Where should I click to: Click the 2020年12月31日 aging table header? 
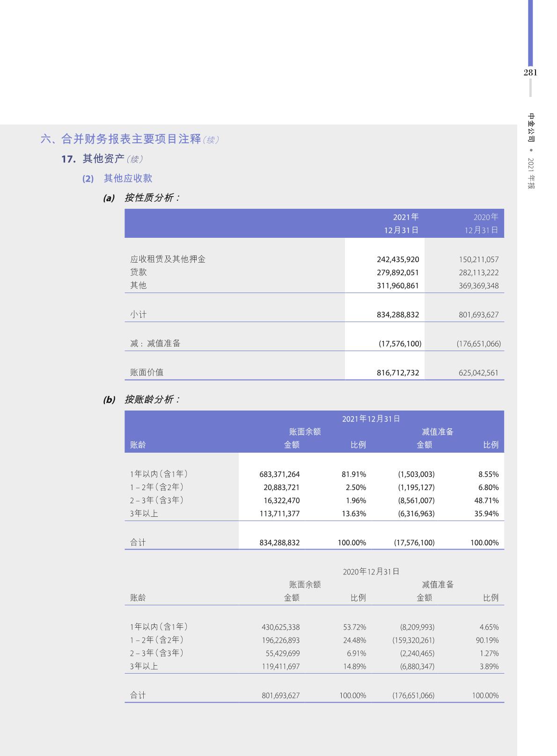(371, 572)
